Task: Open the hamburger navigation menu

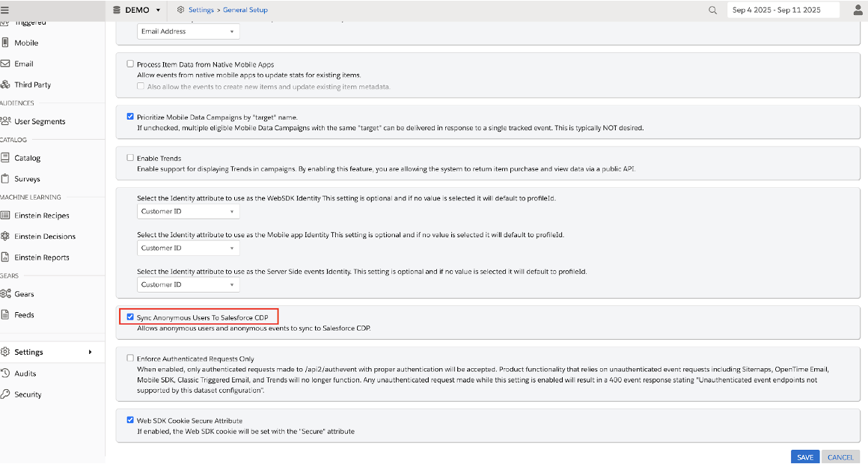Action: pyautogui.click(x=6, y=10)
